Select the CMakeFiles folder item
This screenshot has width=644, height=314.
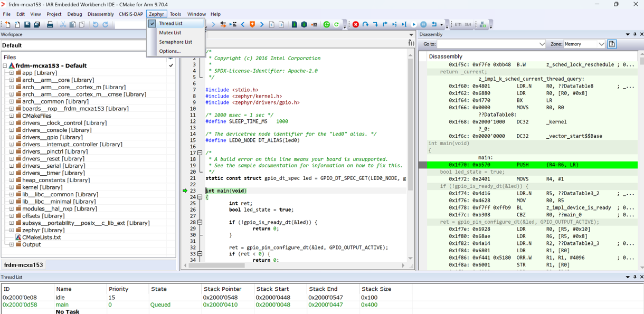pos(37,116)
